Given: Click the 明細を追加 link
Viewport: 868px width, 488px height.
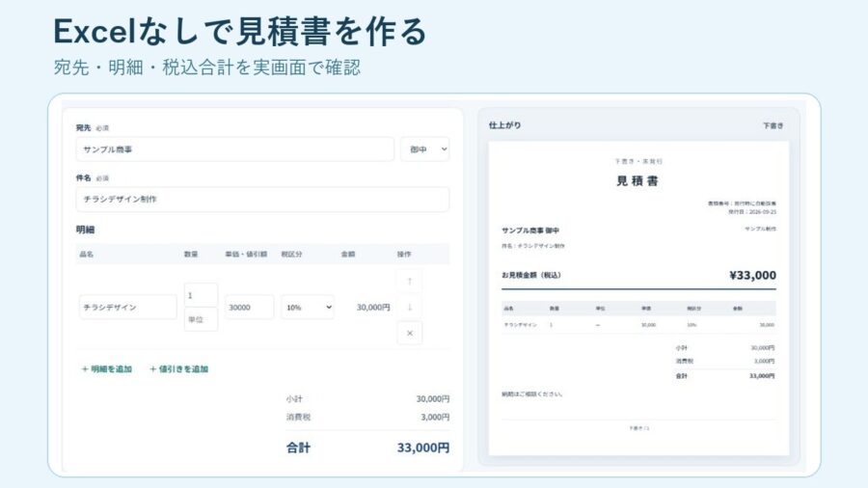Looking at the screenshot, I should tap(107, 369).
